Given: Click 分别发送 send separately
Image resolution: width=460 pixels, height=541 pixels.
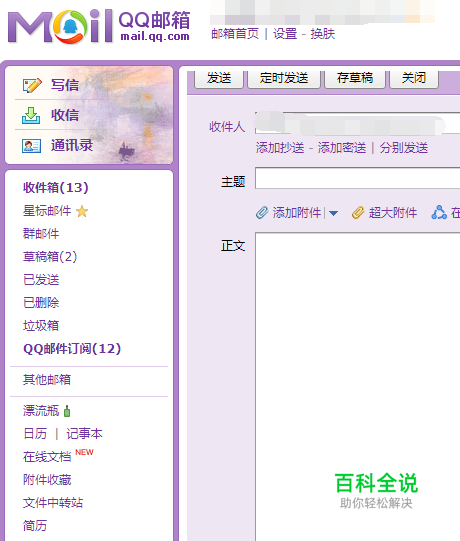Looking at the screenshot, I should click(x=404, y=148).
